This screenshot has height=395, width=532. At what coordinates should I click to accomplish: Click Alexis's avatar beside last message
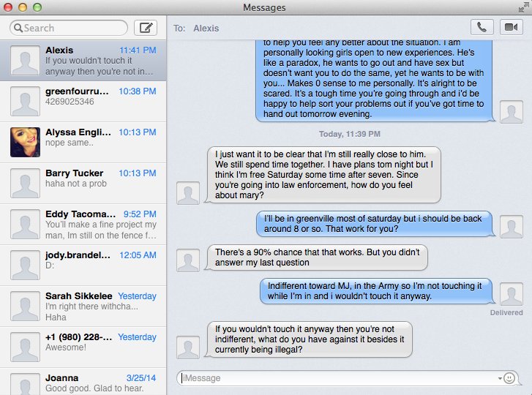point(188,347)
